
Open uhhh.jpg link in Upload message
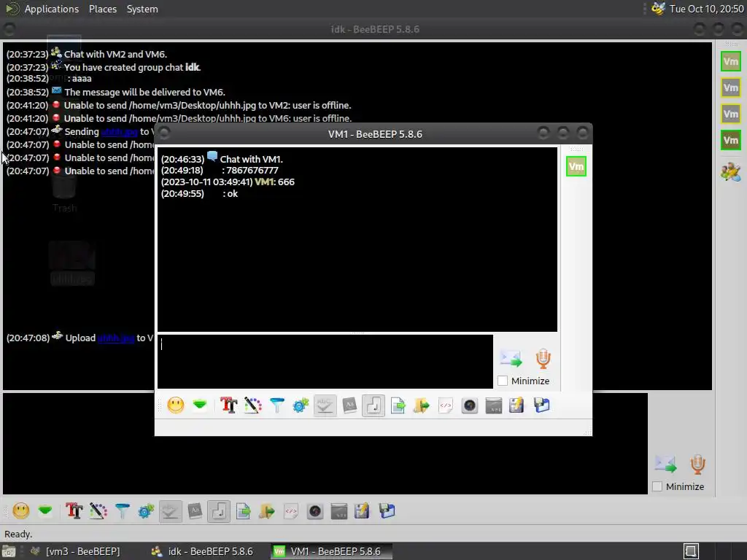116,338
